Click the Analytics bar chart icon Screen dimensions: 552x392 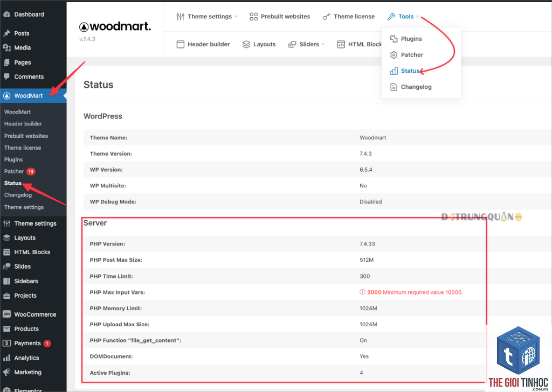pyautogui.click(x=6, y=358)
